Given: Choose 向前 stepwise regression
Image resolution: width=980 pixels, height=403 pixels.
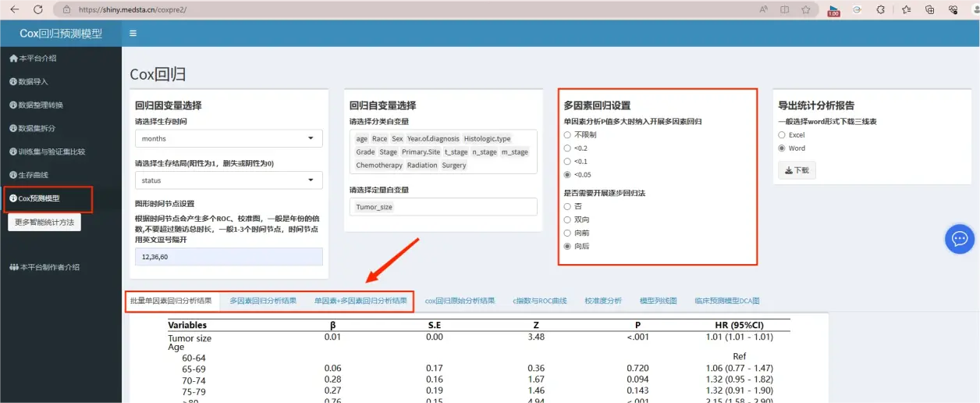Looking at the screenshot, I should [x=567, y=233].
